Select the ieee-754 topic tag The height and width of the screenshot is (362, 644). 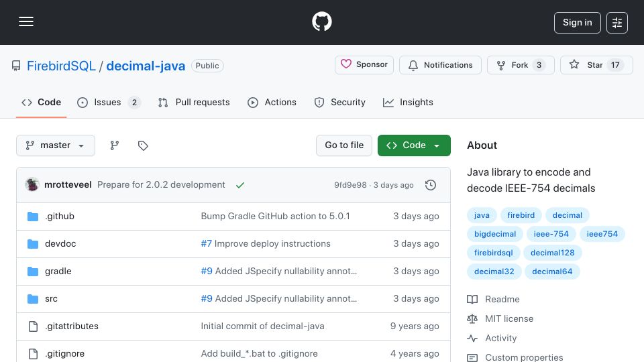pos(551,234)
